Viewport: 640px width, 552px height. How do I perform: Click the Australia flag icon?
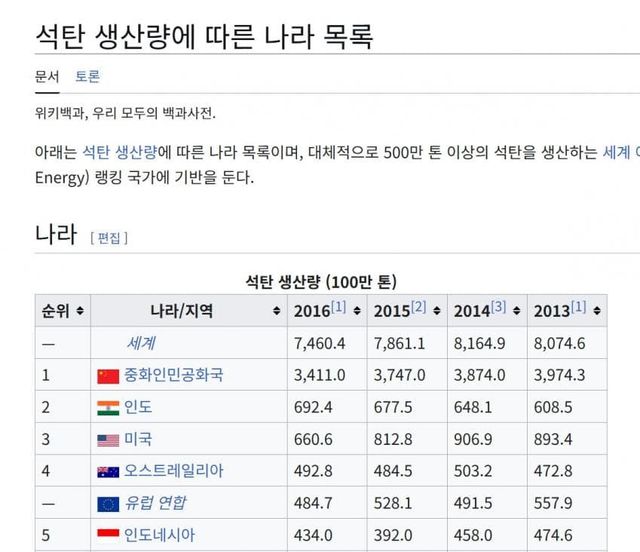[x=108, y=472]
